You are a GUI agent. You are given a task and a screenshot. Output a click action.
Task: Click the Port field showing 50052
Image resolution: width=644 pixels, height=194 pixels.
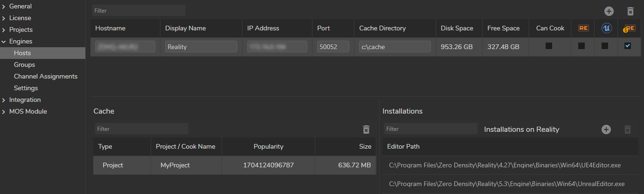tap(333, 47)
